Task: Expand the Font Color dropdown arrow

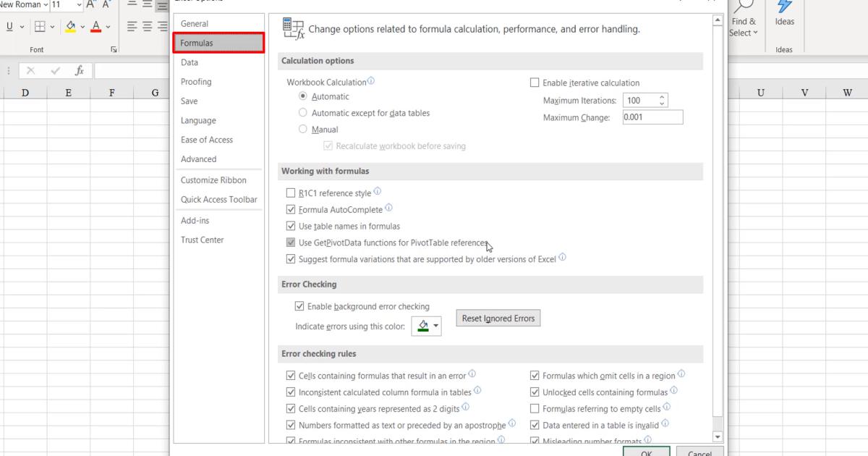Action: pyautogui.click(x=108, y=27)
